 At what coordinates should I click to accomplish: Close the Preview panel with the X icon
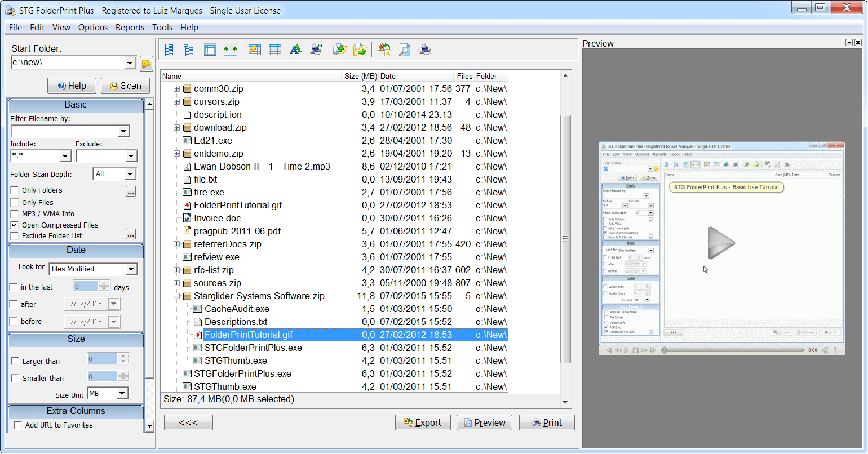pyautogui.click(x=858, y=43)
